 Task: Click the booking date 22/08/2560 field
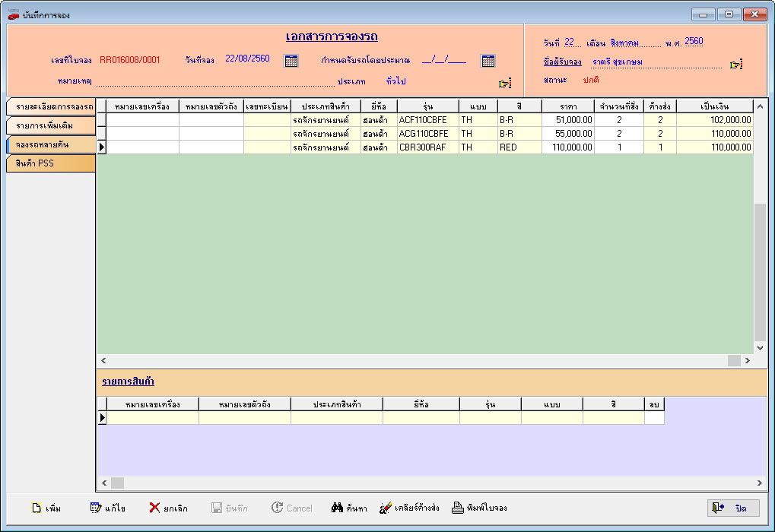click(x=247, y=59)
